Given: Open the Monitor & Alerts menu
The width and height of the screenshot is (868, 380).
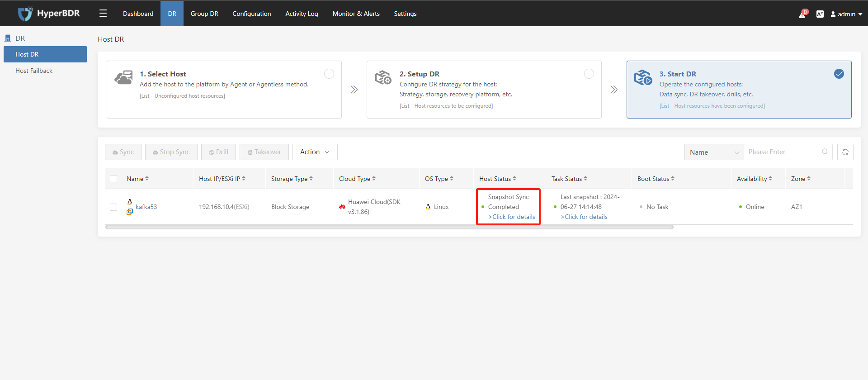Looking at the screenshot, I should tap(356, 14).
